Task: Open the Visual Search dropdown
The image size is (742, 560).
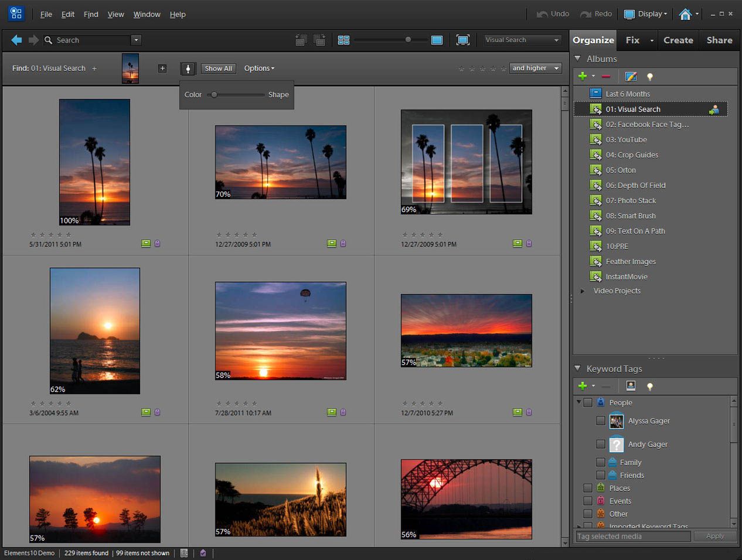Action: 523,40
